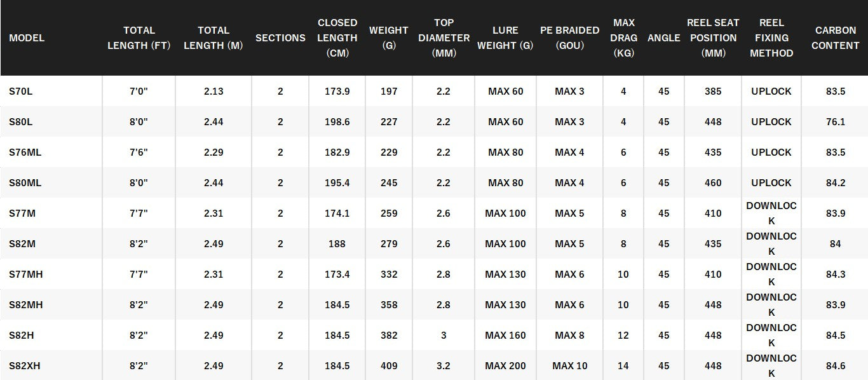Click the S70L model row label
The height and width of the screenshot is (380, 868).
click(21, 92)
